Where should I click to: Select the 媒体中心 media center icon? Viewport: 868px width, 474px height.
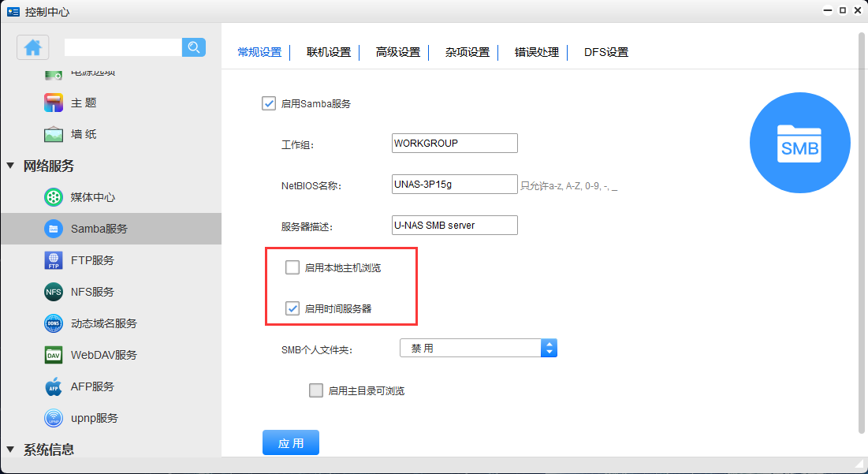(54, 197)
